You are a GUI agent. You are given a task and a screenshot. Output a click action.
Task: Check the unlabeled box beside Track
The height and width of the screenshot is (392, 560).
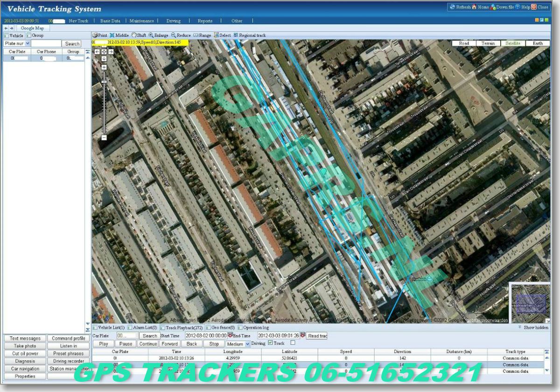click(x=293, y=344)
